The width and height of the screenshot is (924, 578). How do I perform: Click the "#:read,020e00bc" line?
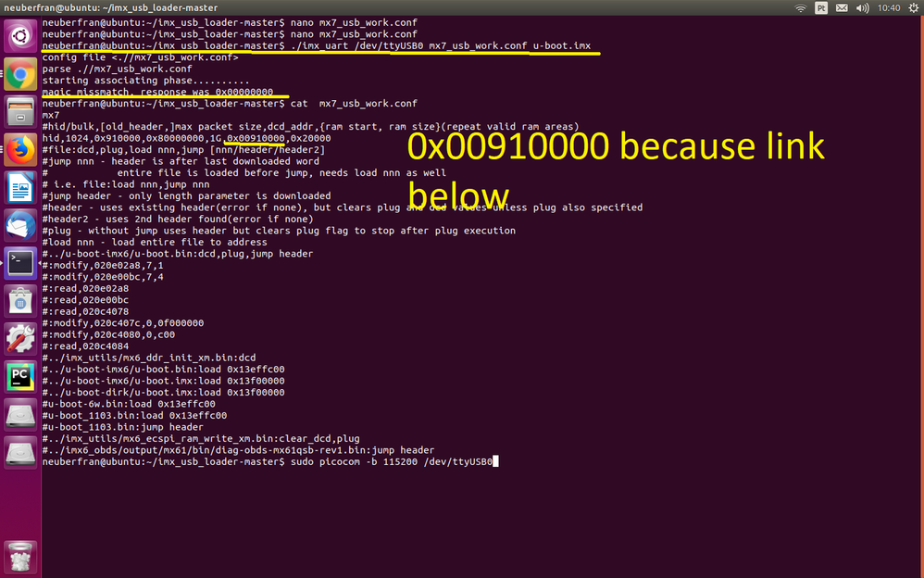pos(85,299)
